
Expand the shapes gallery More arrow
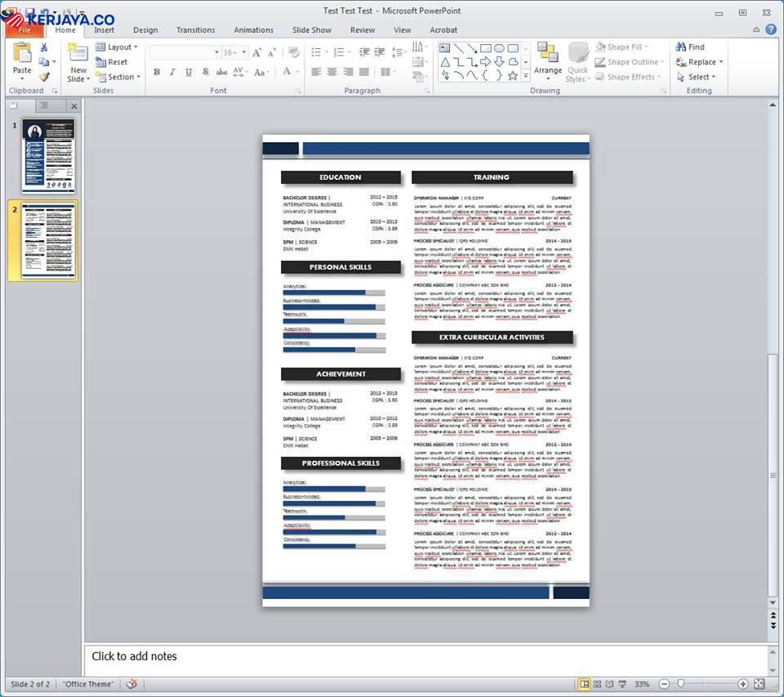click(525, 75)
